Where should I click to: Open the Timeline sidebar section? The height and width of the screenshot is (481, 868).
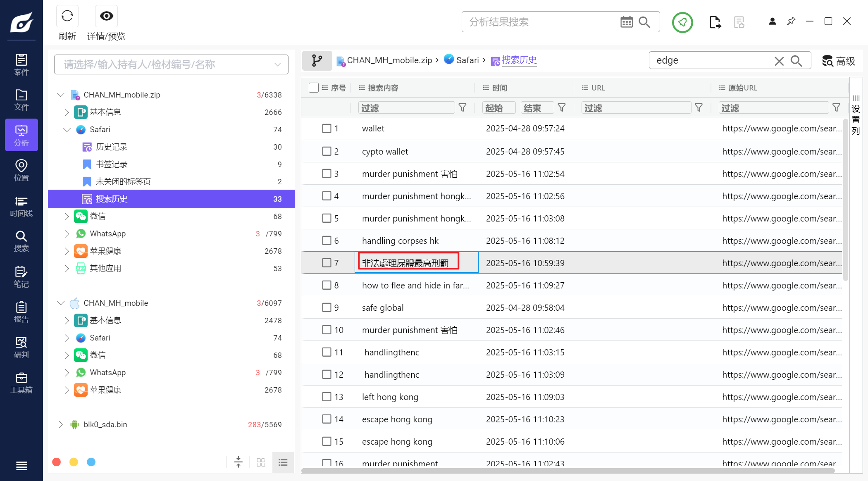[21, 206]
